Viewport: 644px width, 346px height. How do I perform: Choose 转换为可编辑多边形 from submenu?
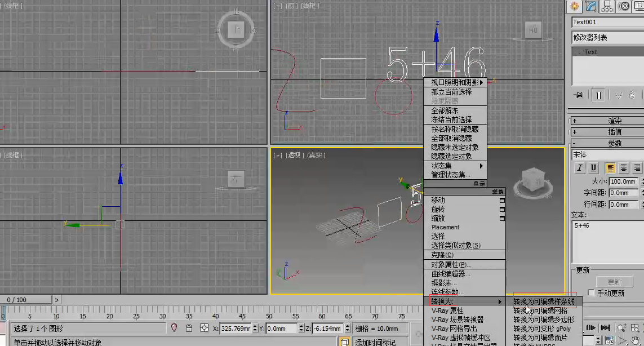pos(544,320)
